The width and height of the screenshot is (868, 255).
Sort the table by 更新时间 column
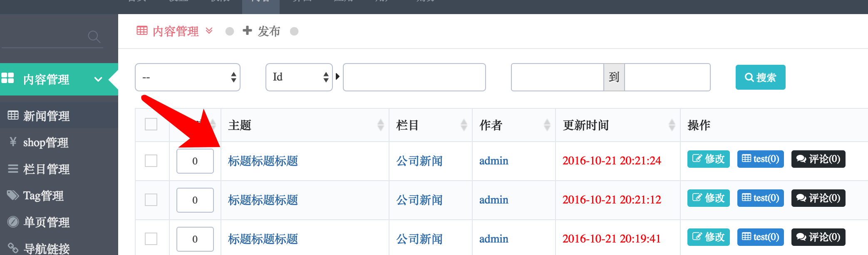pos(672,125)
